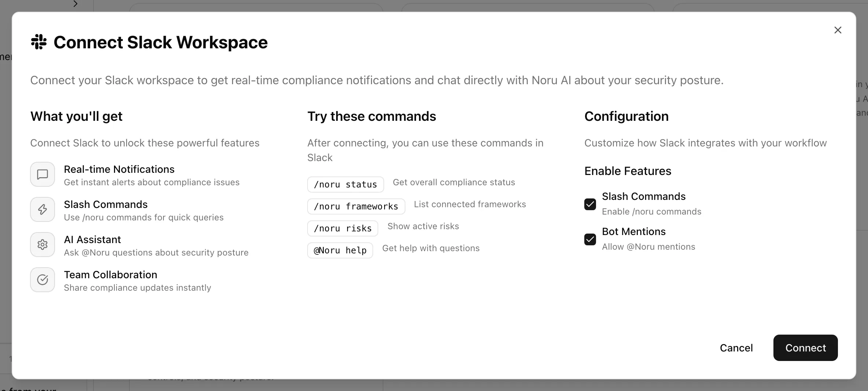
Task: Click 'Get instant alerts about compliance issues' text
Action: point(152,182)
